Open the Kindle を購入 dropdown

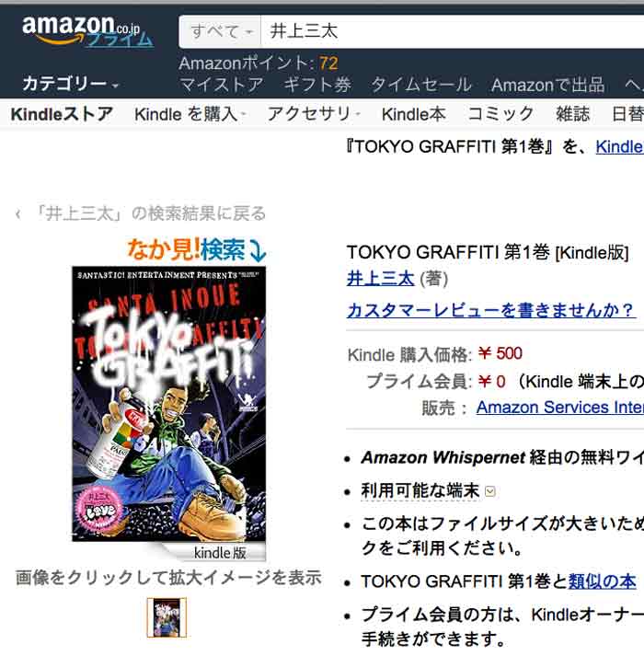click(x=190, y=114)
